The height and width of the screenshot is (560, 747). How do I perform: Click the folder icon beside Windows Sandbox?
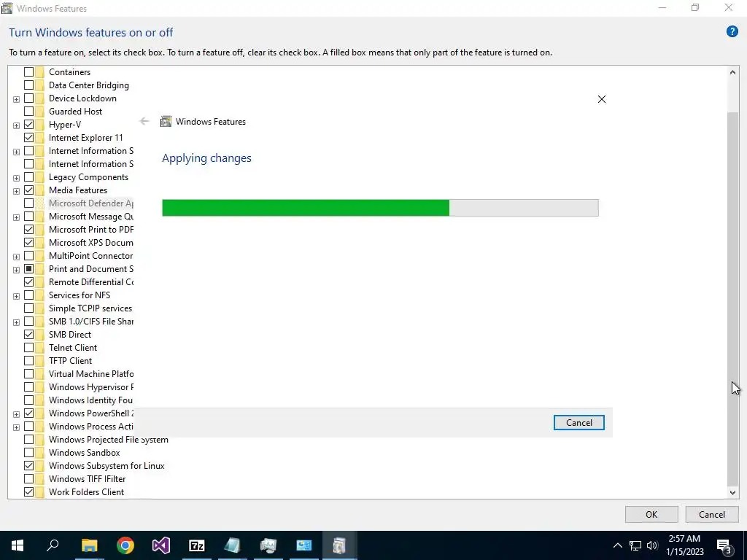point(39,452)
